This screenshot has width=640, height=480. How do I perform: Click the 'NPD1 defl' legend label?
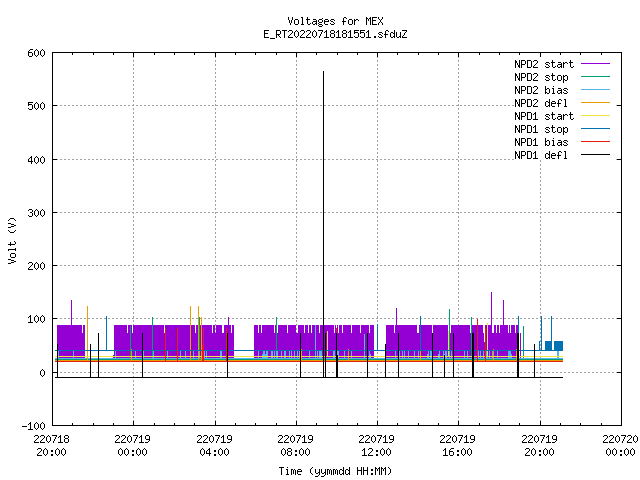click(x=541, y=156)
